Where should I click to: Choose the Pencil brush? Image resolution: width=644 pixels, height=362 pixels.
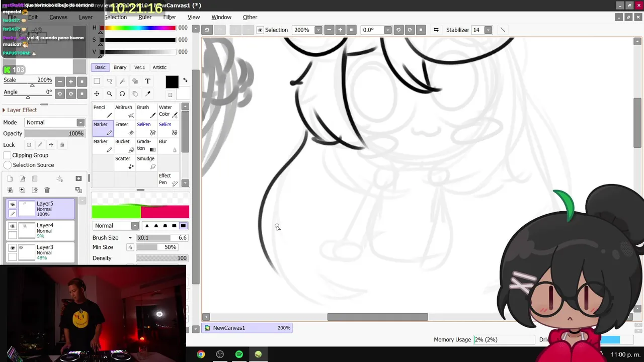click(x=103, y=111)
